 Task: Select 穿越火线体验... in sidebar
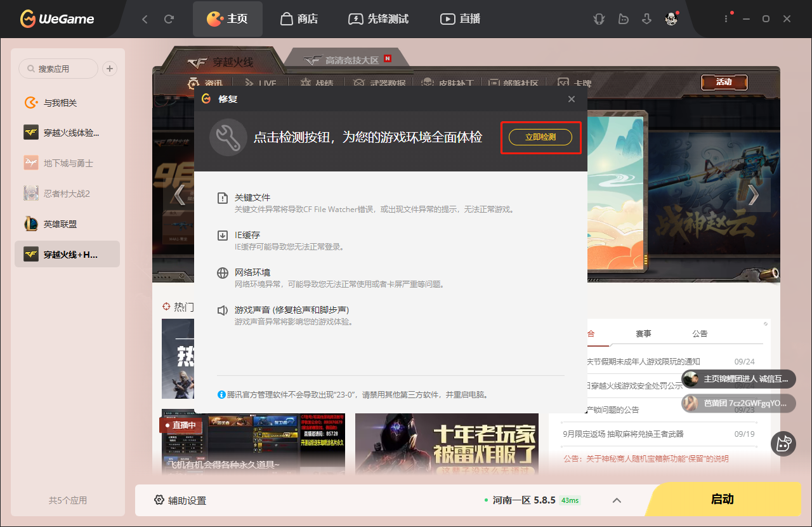[x=67, y=133]
